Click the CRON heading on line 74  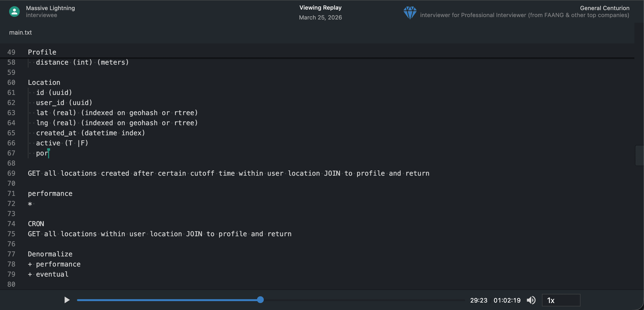point(36,224)
